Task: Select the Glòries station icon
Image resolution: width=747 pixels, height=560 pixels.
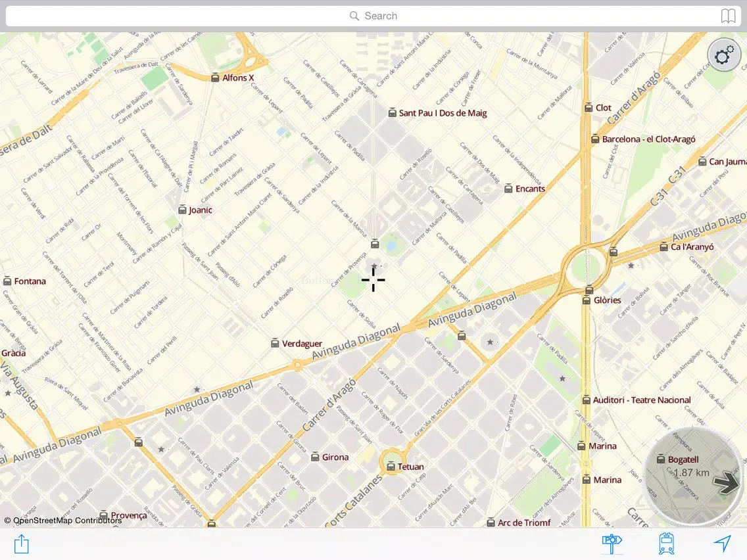Action: point(587,300)
